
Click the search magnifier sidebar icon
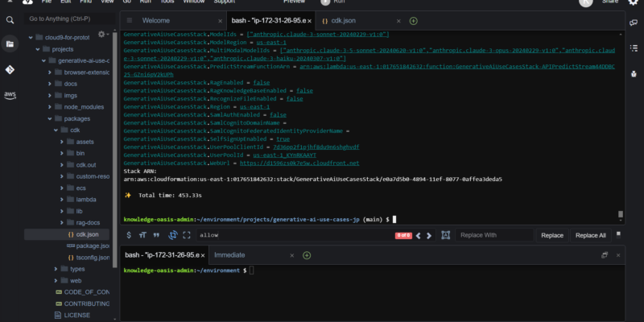click(x=10, y=19)
